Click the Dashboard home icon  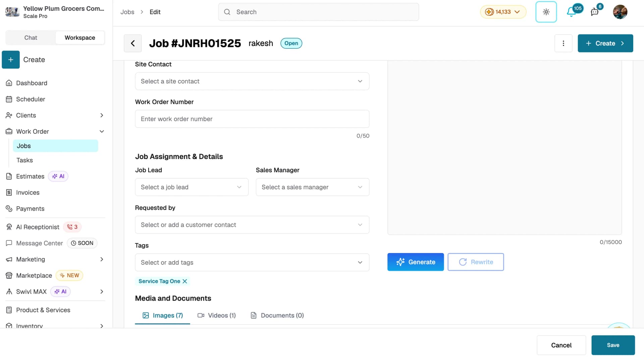[x=9, y=83]
